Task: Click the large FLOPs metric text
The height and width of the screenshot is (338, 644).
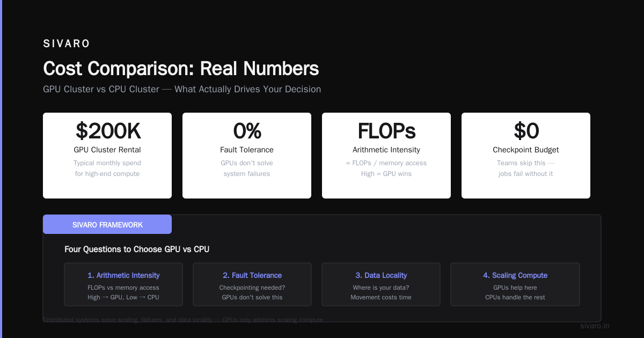Action: click(386, 131)
